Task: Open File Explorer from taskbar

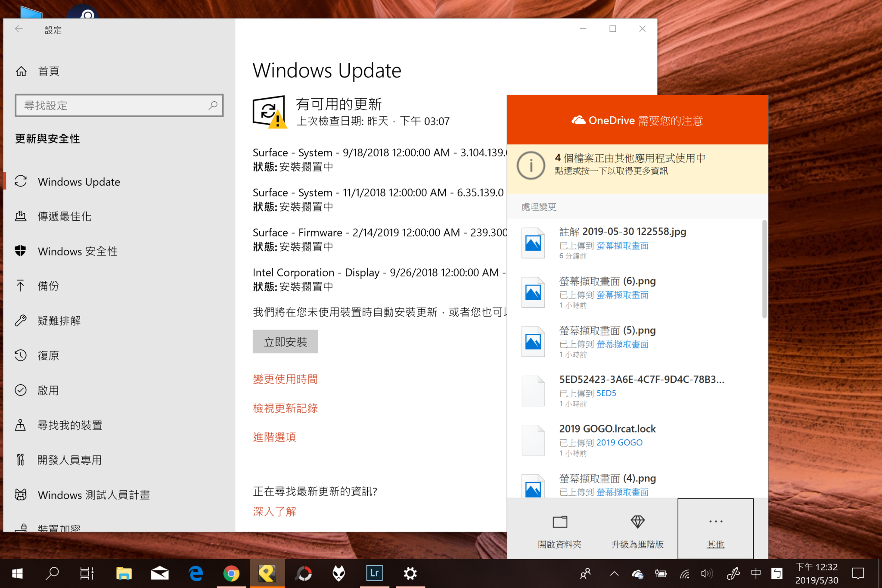Action: [124, 573]
